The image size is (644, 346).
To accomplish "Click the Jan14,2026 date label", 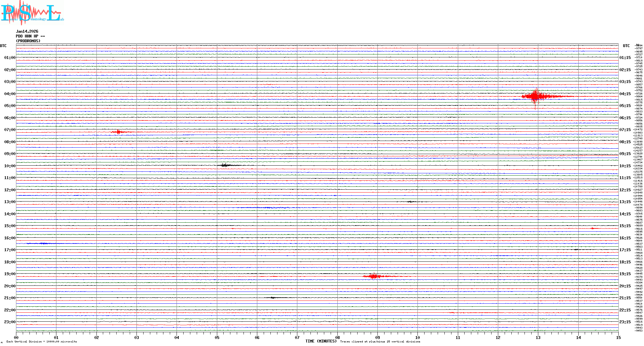I will coord(27,31).
